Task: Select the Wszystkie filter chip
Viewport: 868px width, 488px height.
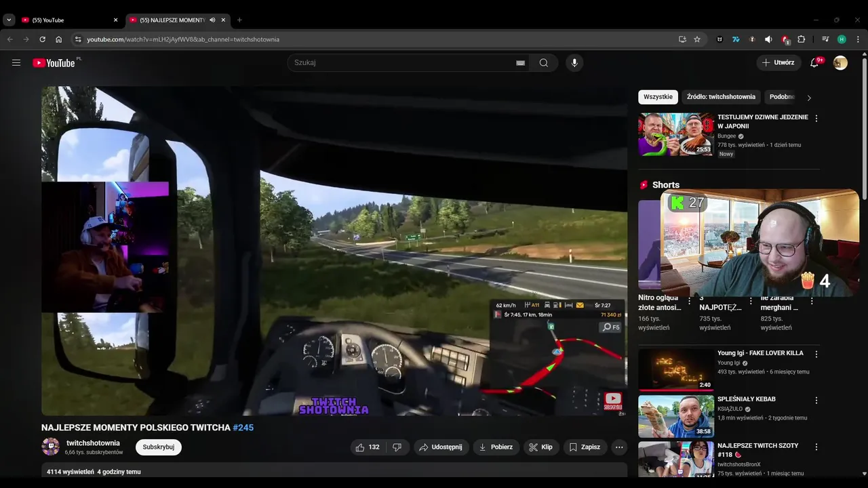Action: click(658, 97)
